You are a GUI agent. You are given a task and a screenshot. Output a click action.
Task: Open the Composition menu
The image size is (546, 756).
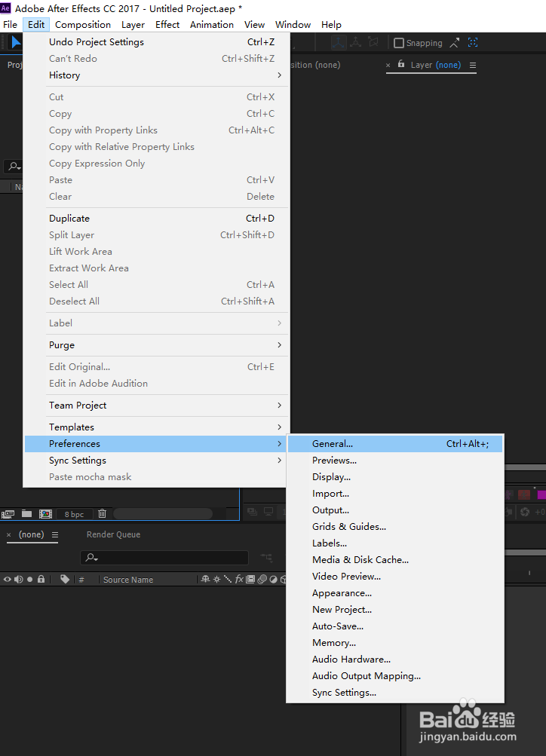tap(82, 25)
